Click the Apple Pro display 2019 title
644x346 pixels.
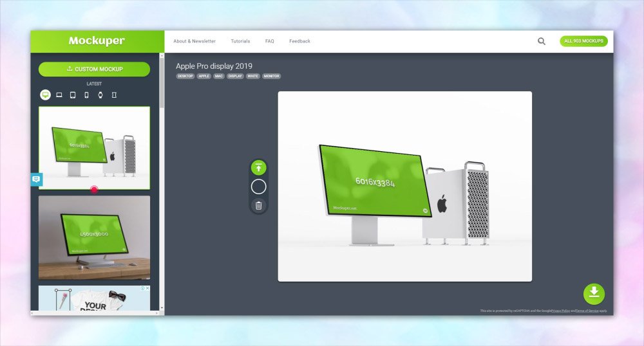[x=214, y=66]
